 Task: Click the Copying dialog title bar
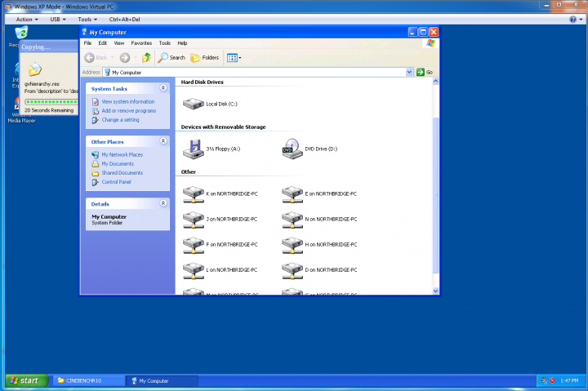(49, 47)
